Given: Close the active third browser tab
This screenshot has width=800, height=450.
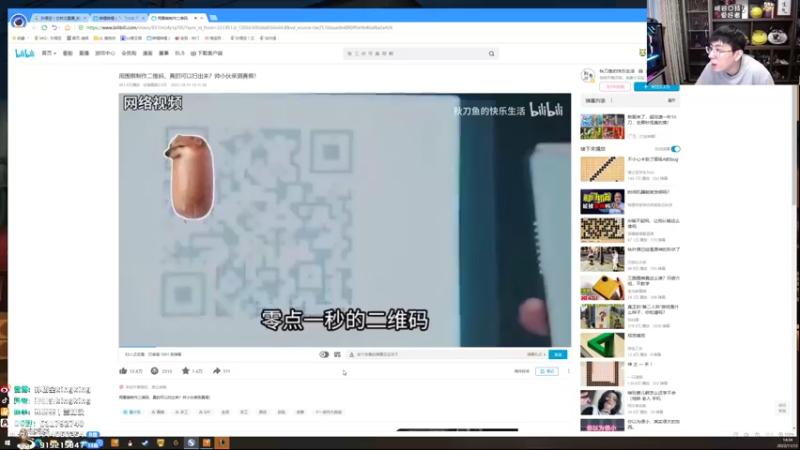Looking at the screenshot, I should (x=202, y=18).
